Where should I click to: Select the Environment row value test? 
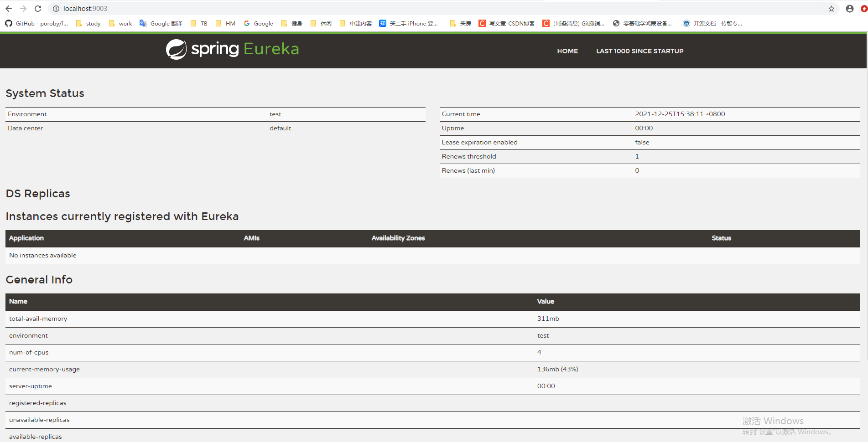tap(275, 114)
